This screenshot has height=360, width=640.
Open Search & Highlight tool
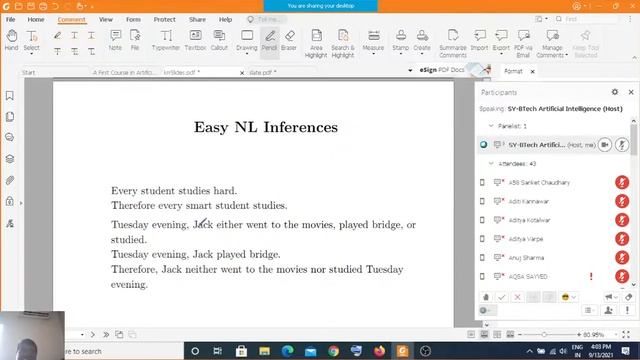coord(343,43)
